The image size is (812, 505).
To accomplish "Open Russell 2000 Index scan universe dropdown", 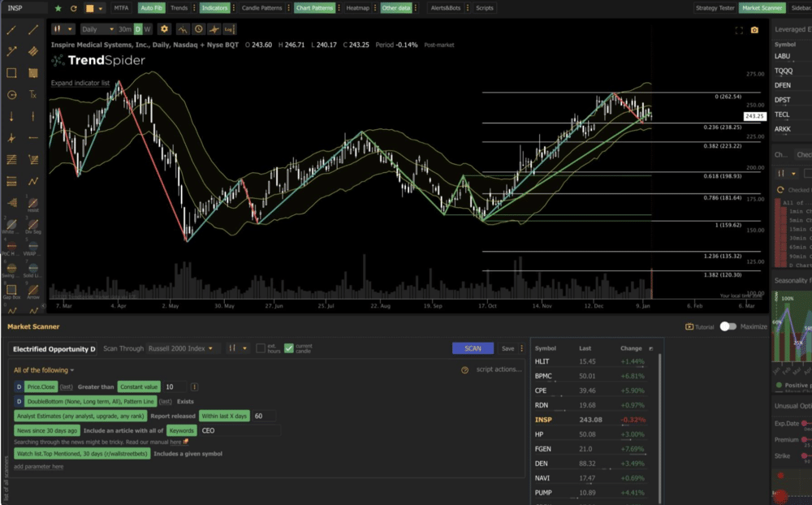I will [181, 348].
